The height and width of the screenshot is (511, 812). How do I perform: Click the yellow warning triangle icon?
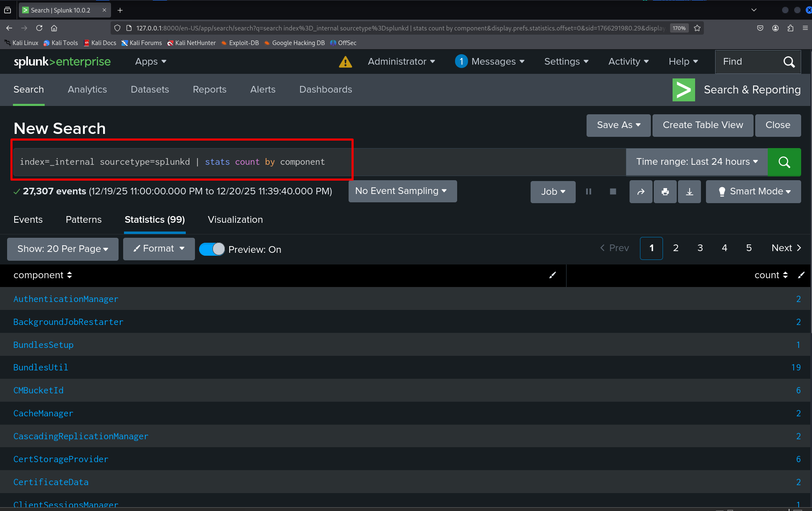[345, 62]
